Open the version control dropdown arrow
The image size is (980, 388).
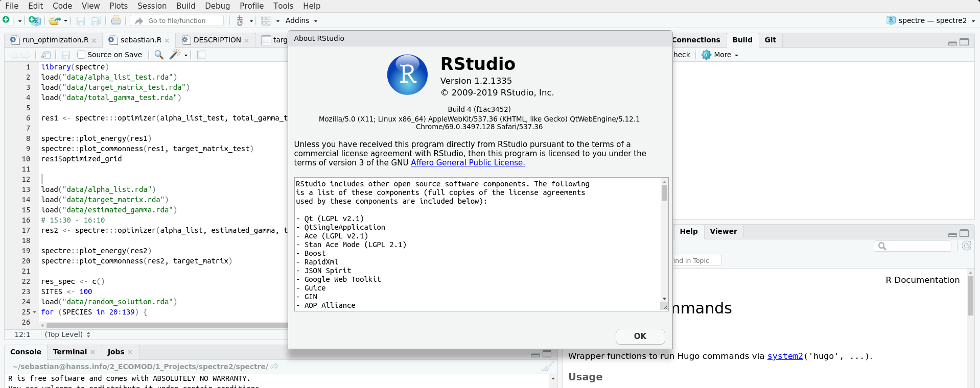coord(251,21)
